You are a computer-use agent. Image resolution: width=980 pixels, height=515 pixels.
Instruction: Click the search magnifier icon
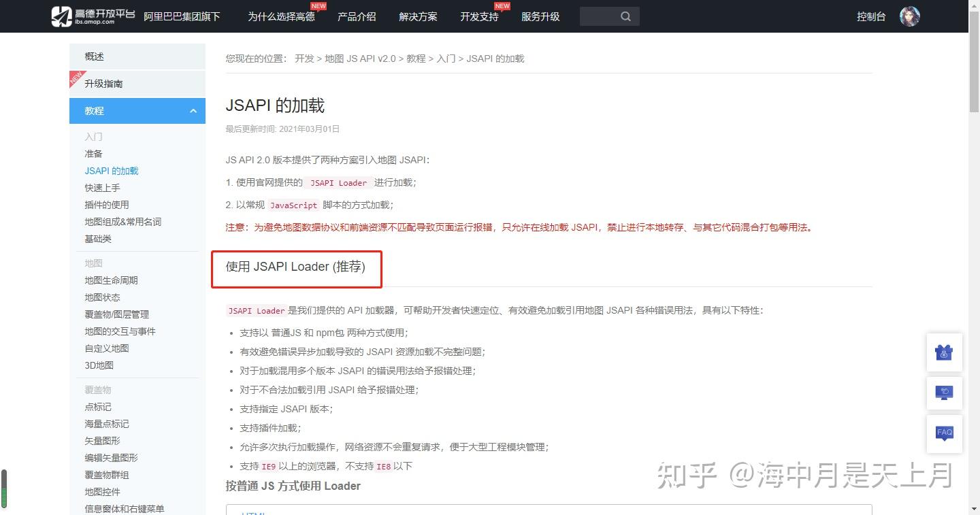coord(625,16)
